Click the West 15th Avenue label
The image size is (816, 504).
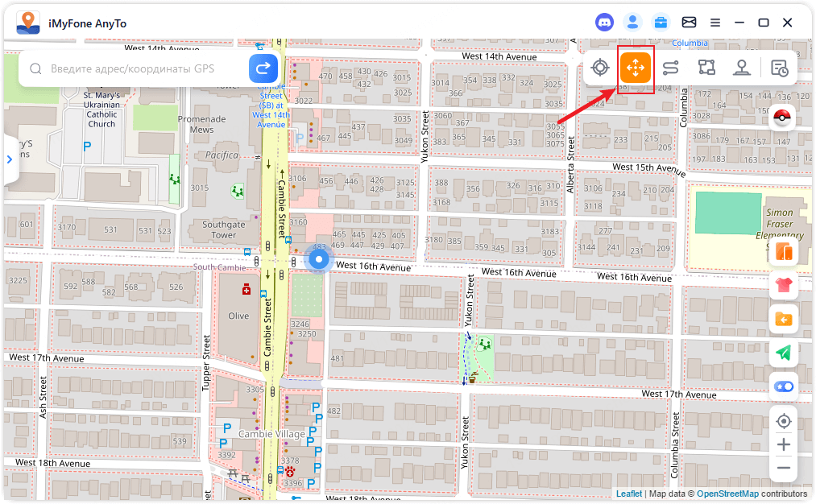(x=649, y=169)
